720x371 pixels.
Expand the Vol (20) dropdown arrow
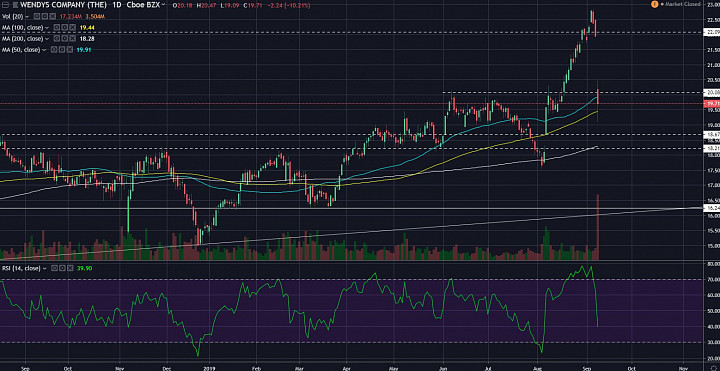tap(27, 17)
